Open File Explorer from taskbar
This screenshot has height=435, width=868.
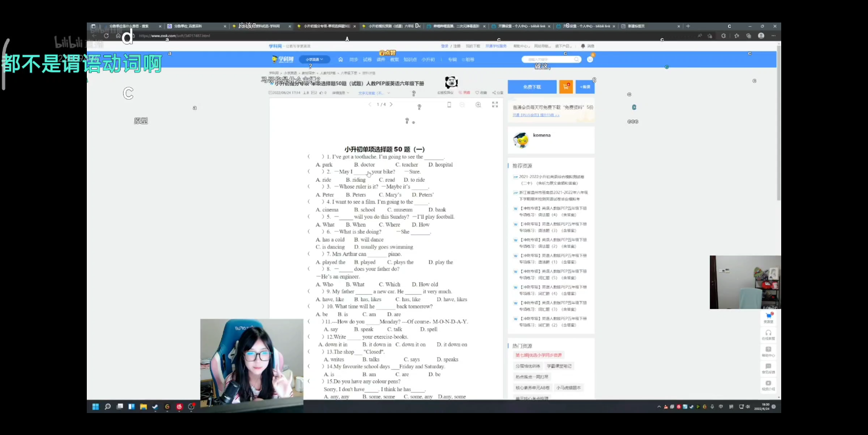143,407
